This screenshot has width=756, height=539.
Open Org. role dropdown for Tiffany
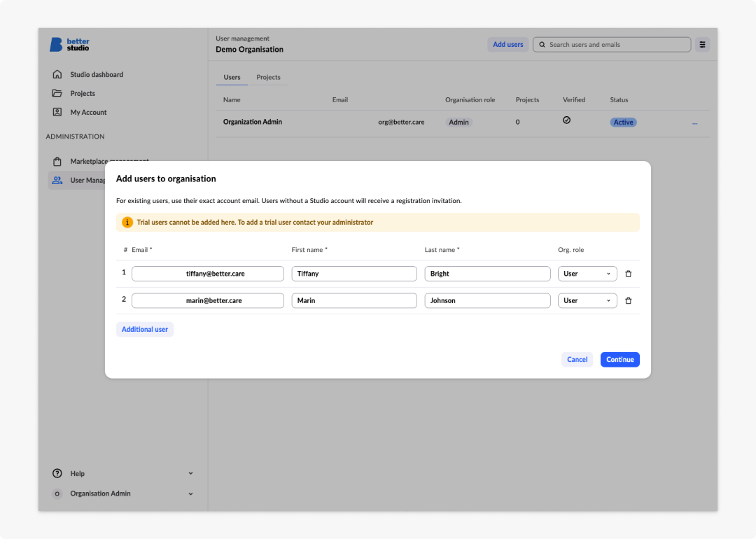pyautogui.click(x=587, y=274)
